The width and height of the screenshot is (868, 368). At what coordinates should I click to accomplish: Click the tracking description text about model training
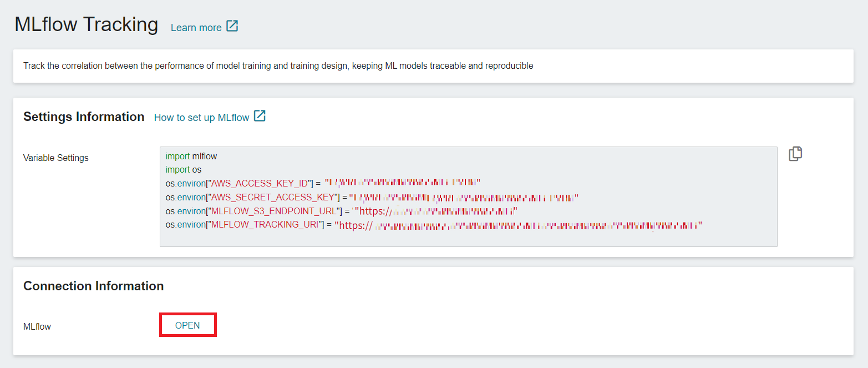pos(278,65)
